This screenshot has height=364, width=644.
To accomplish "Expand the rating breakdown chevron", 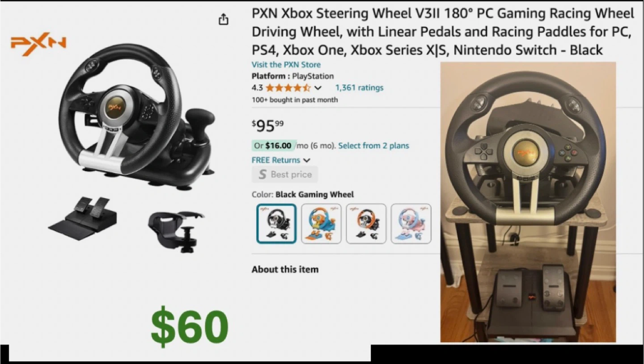I will click(x=318, y=88).
